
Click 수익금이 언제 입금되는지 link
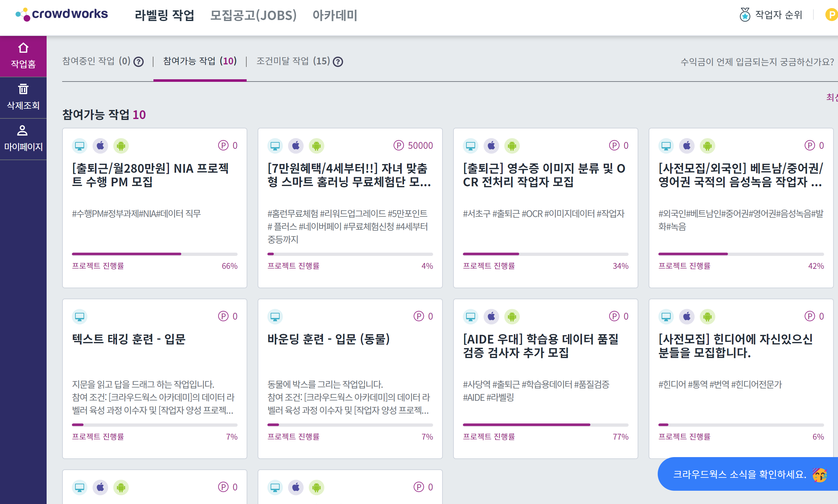(x=757, y=62)
